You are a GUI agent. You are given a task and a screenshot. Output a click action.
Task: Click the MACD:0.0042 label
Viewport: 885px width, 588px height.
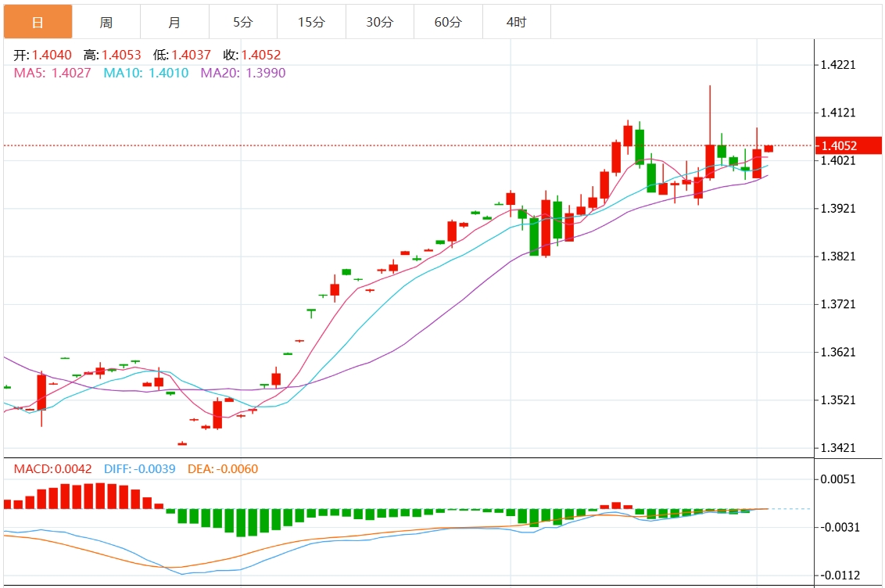tap(52, 469)
